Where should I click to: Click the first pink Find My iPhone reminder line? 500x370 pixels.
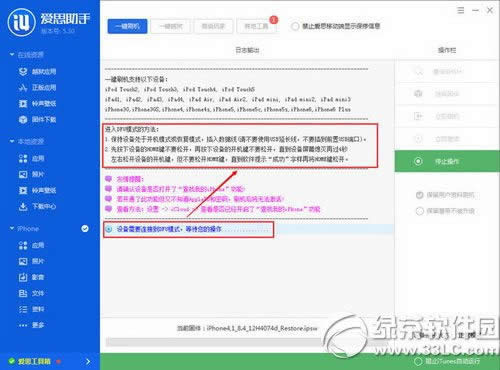tap(180, 189)
